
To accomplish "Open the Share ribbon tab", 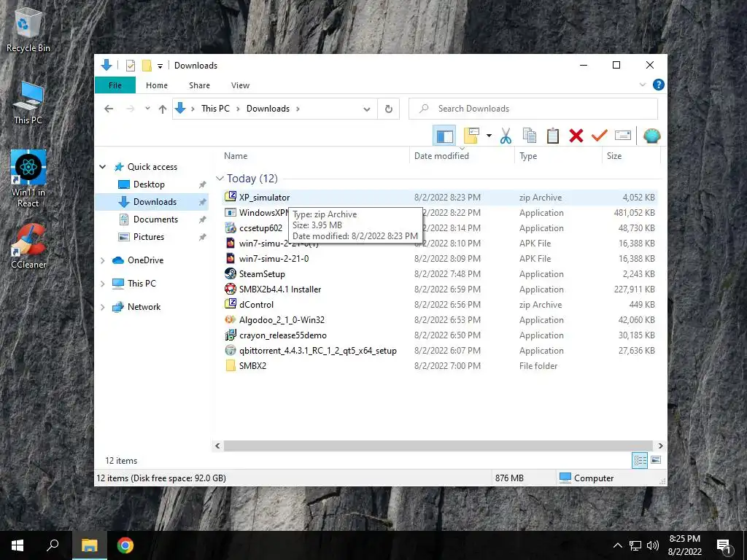I will pyautogui.click(x=199, y=85).
